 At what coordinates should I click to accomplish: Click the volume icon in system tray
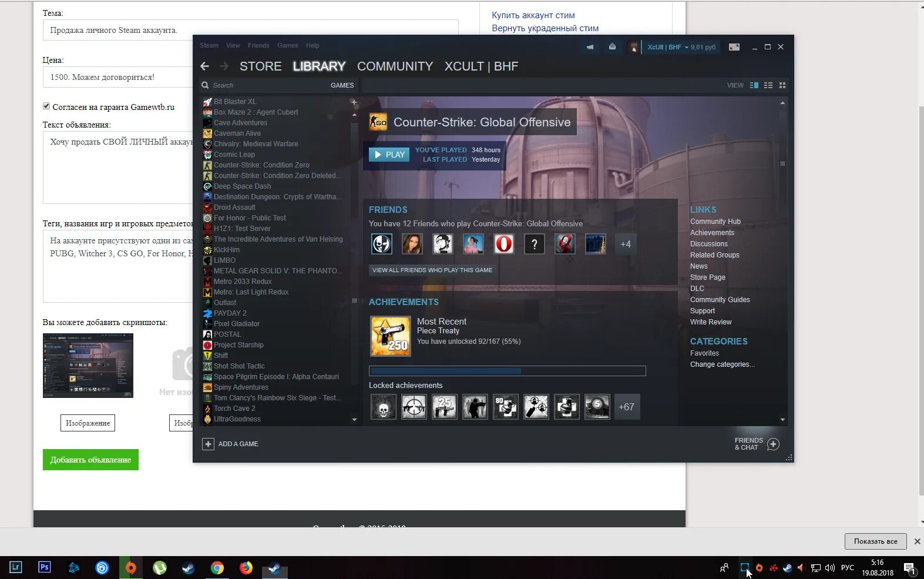(x=830, y=568)
